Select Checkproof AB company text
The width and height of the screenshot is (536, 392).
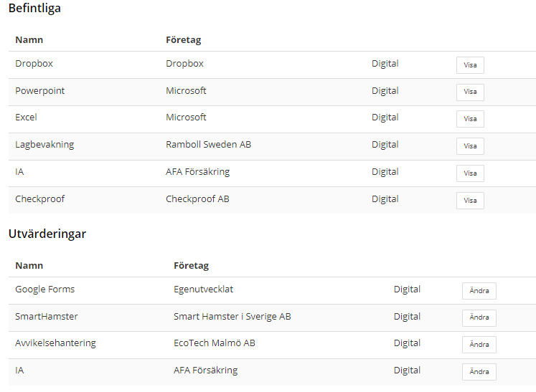[197, 199]
